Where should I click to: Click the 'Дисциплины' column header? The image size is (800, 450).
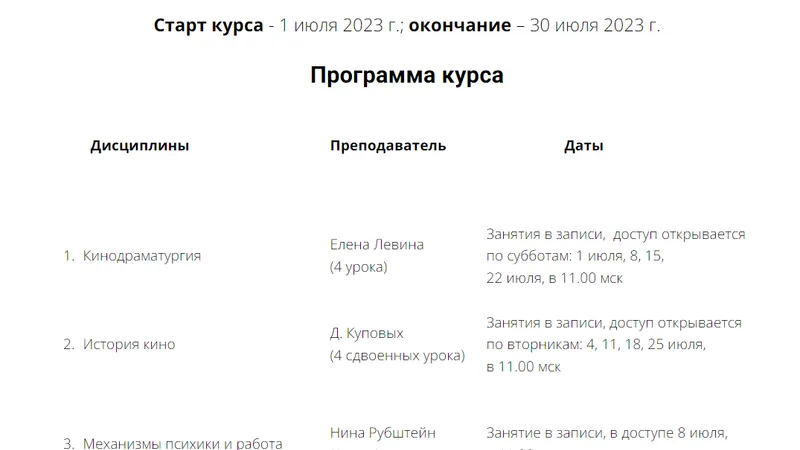[140, 146]
